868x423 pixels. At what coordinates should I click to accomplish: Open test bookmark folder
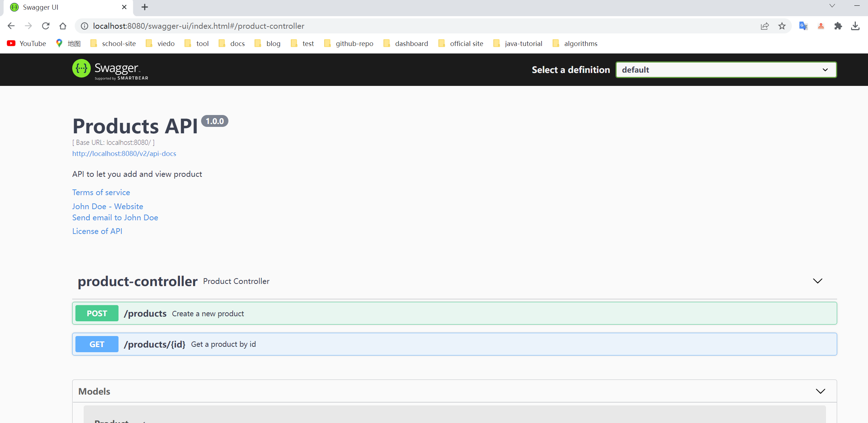pos(302,43)
